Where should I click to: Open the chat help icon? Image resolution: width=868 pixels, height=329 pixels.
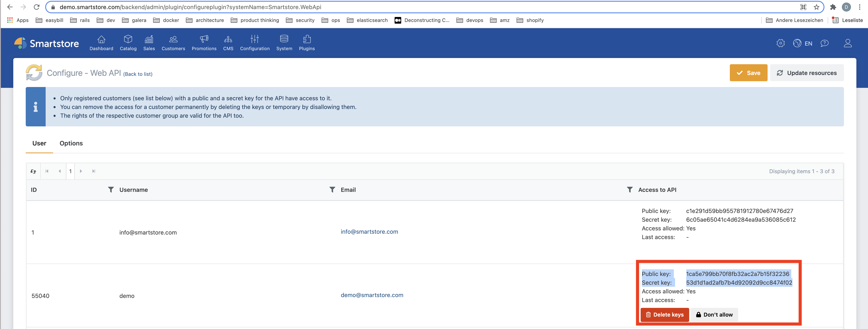point(824,43)
